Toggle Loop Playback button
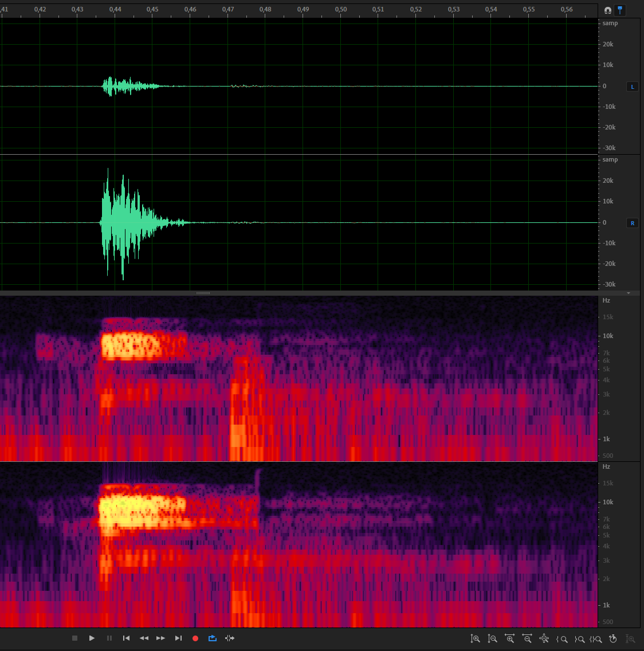The height and width of the screenshot is (651, 644). [213, 638]
